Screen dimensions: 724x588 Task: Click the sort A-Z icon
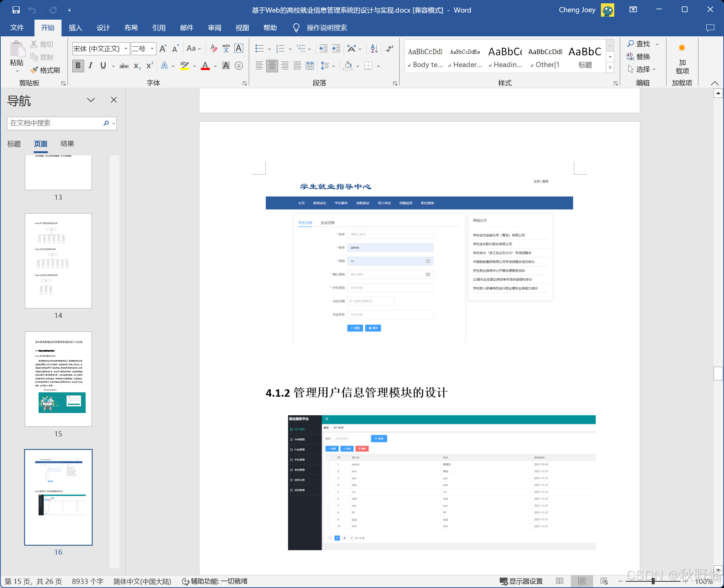tap(374, 49)
